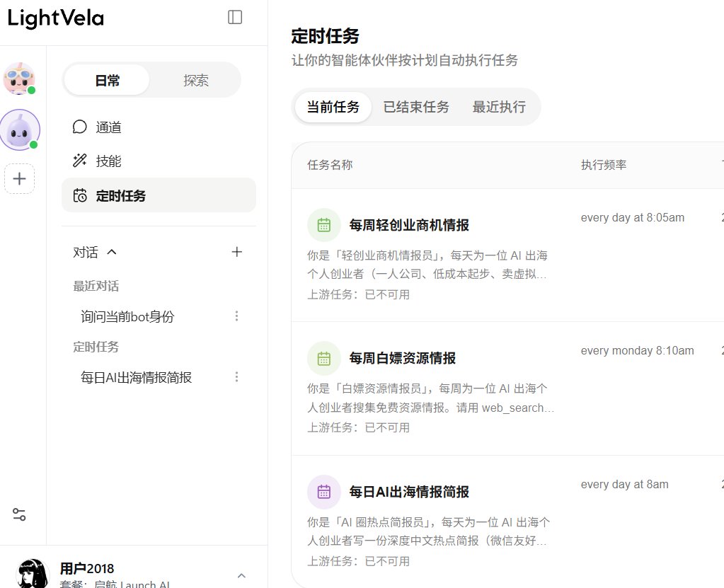Click the every day at 8am frequency
The width and height of the screenshot is (724, 588).
[624, 484]
